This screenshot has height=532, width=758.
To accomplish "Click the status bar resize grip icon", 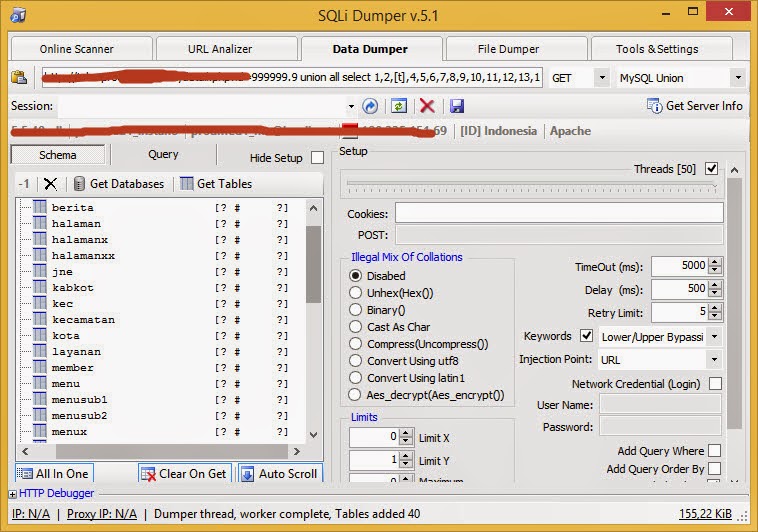I will 742,516.
